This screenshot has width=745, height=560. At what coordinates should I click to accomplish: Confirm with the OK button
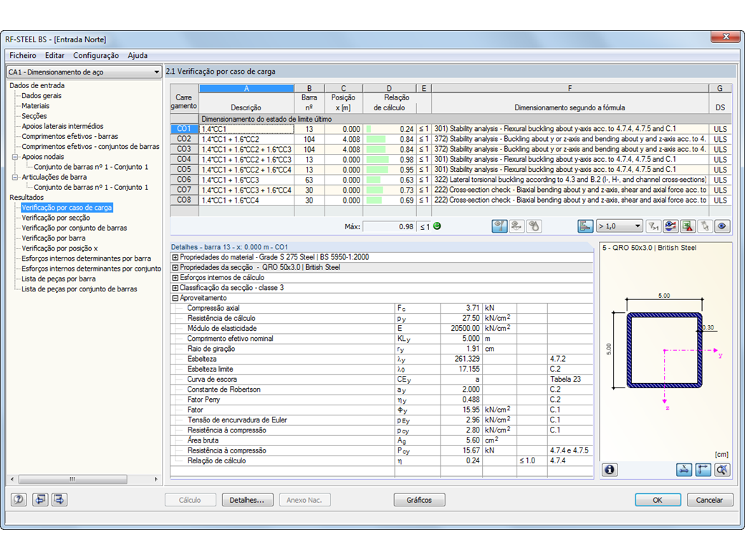point(658,500)
